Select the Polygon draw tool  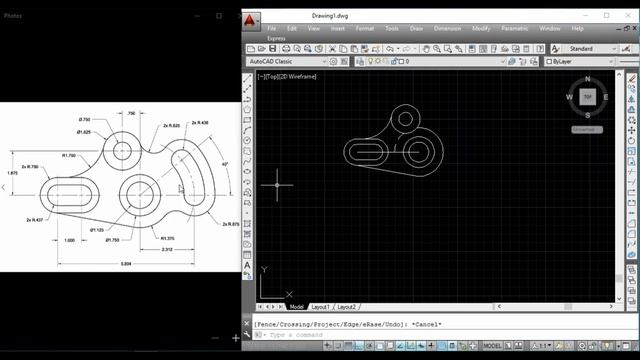247,109
